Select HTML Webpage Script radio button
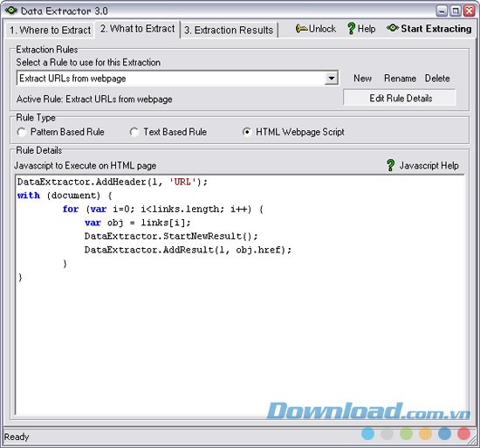The image size is (480, 448). 247,132
